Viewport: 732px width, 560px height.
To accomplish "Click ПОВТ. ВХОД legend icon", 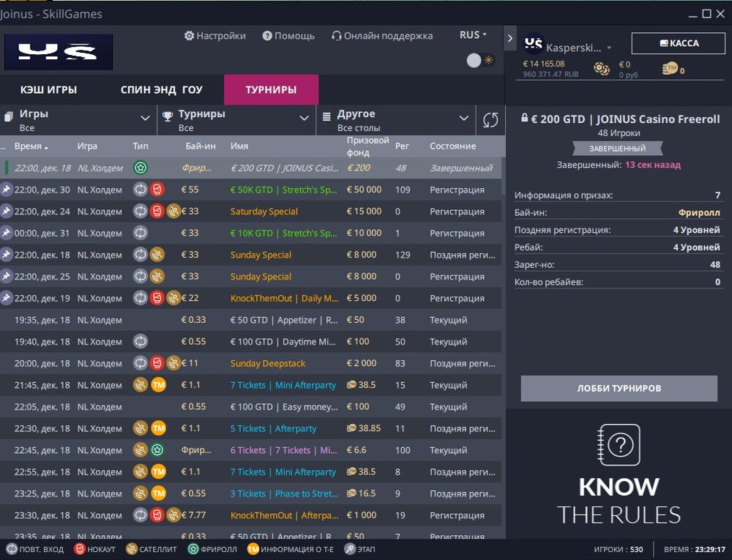I will coord(12,549).
